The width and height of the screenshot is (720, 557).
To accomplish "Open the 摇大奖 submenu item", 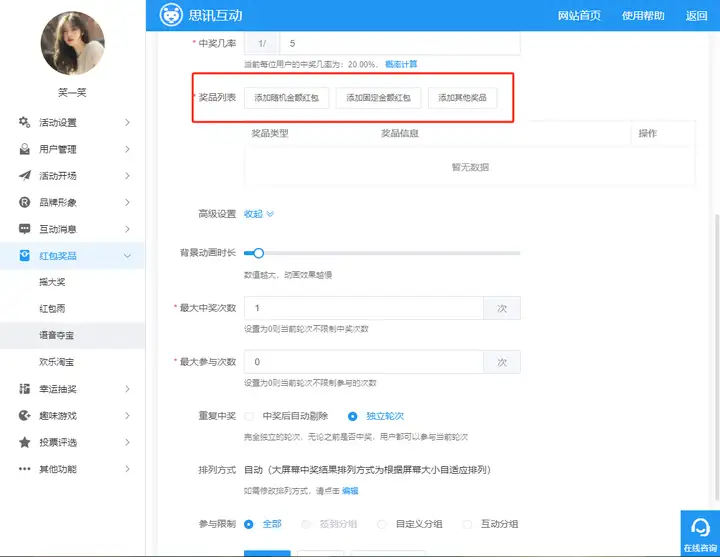I will point(52,281).
